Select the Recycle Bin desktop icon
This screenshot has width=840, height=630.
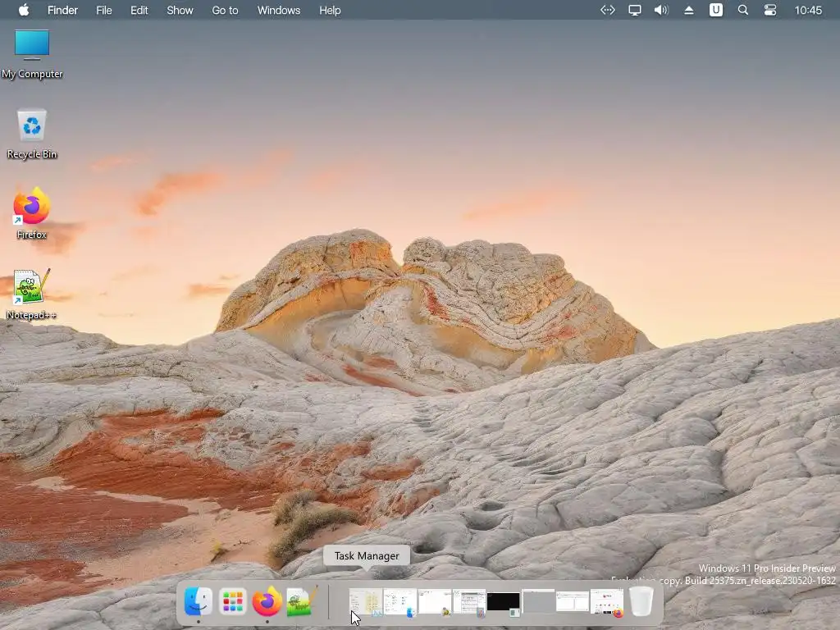point(32,135)
